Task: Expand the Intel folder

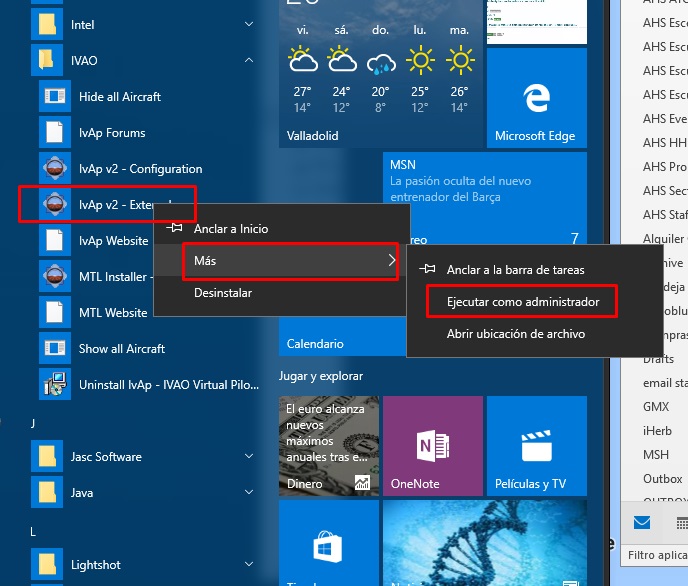Action: coord(248,24)
